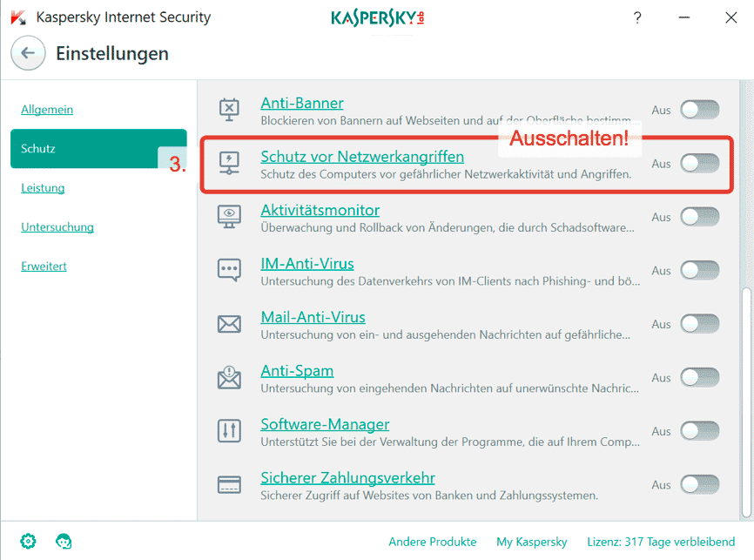Open the Allgemein settings section
Screen dimensions: 754x560
(x=47, y=110)
